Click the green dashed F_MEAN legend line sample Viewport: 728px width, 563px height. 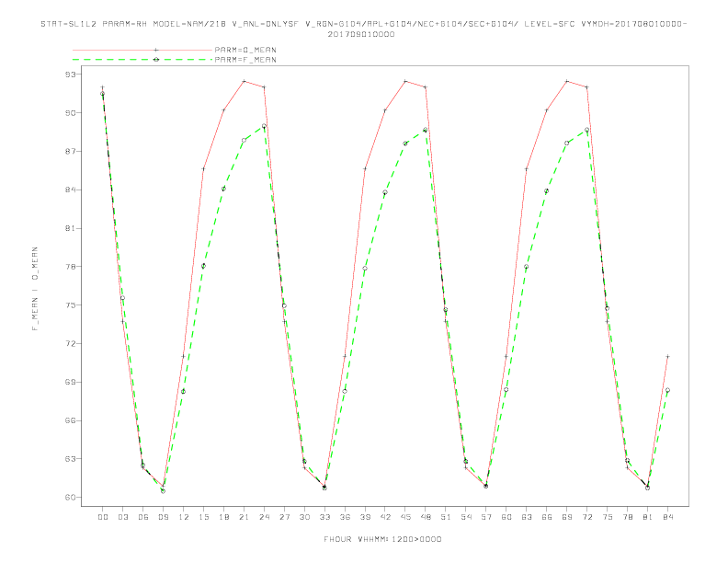click(142, 60)
